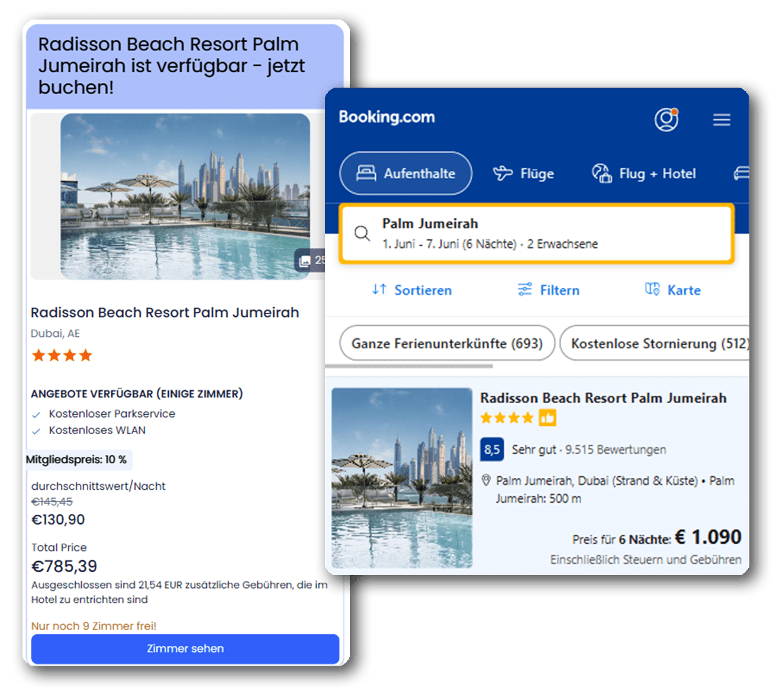Open the Radisson listing thumbnail on Booking.com
The image size is (776, 700).
coord(402,478)
